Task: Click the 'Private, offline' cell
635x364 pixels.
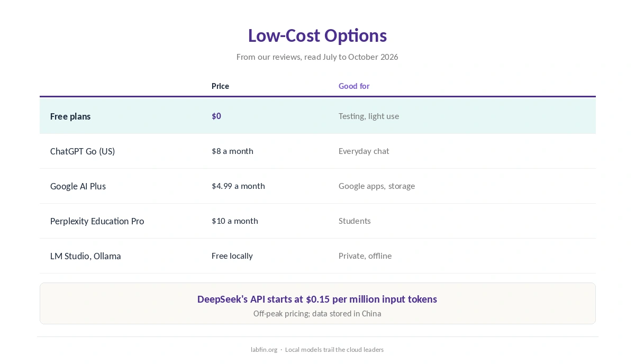Action: tap(365, 256)
